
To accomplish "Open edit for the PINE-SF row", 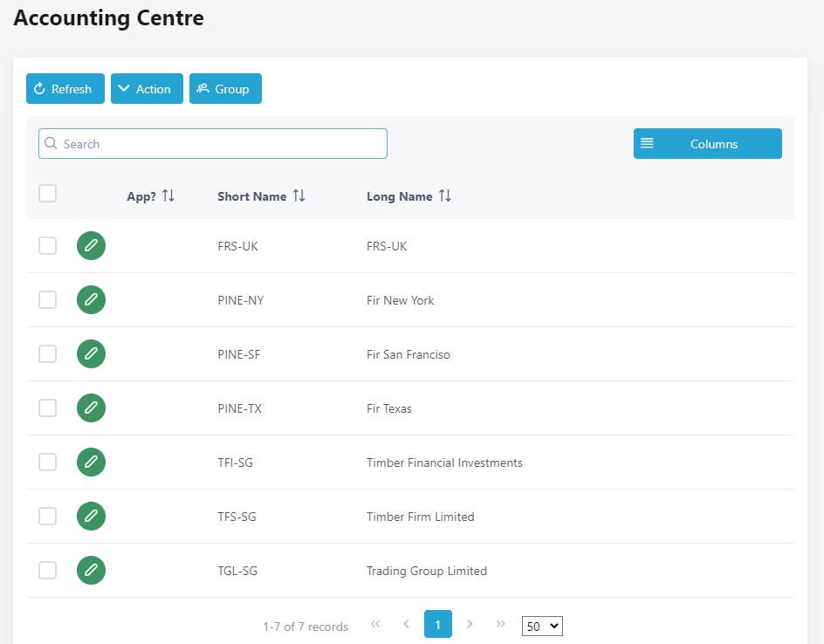I will tap(91, 354).
